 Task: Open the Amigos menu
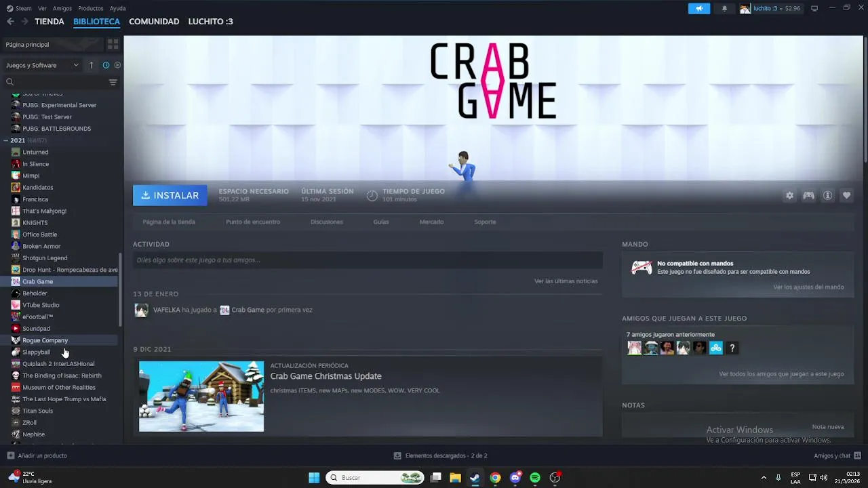(x=62, y=8)
